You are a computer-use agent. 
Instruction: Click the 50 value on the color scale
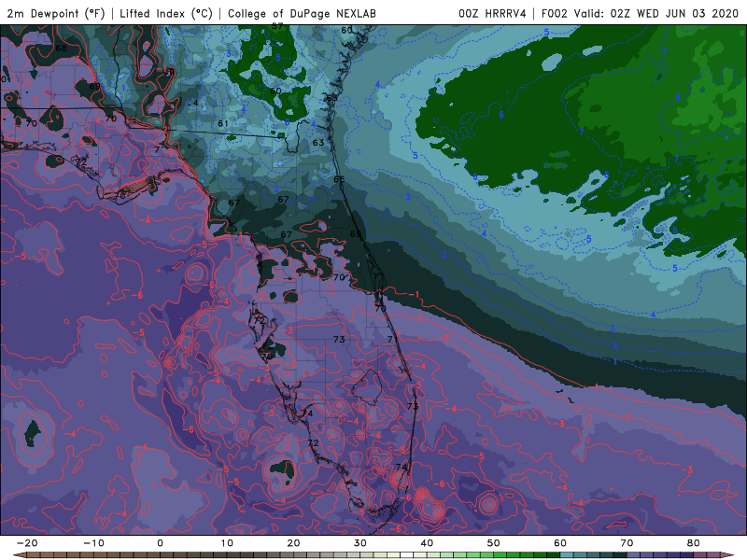point(494,543)
